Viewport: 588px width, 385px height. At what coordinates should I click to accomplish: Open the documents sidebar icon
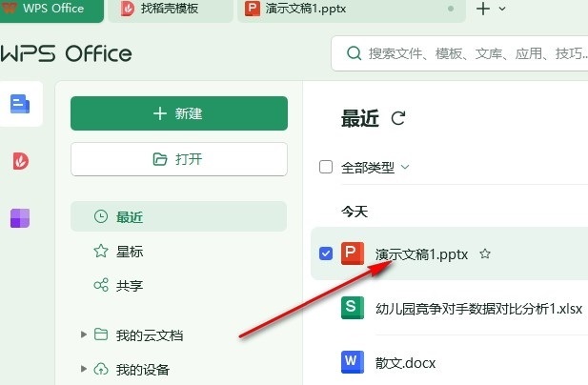point(20,104)
